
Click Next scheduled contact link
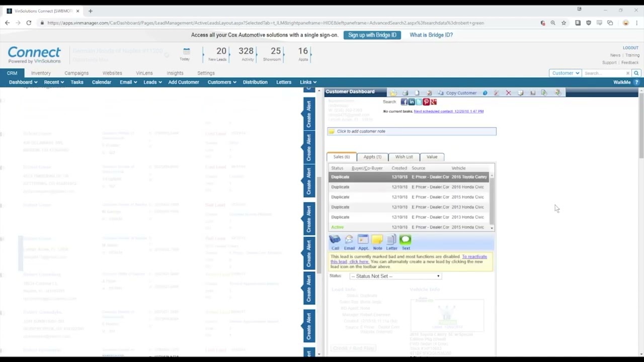[449, 111]
